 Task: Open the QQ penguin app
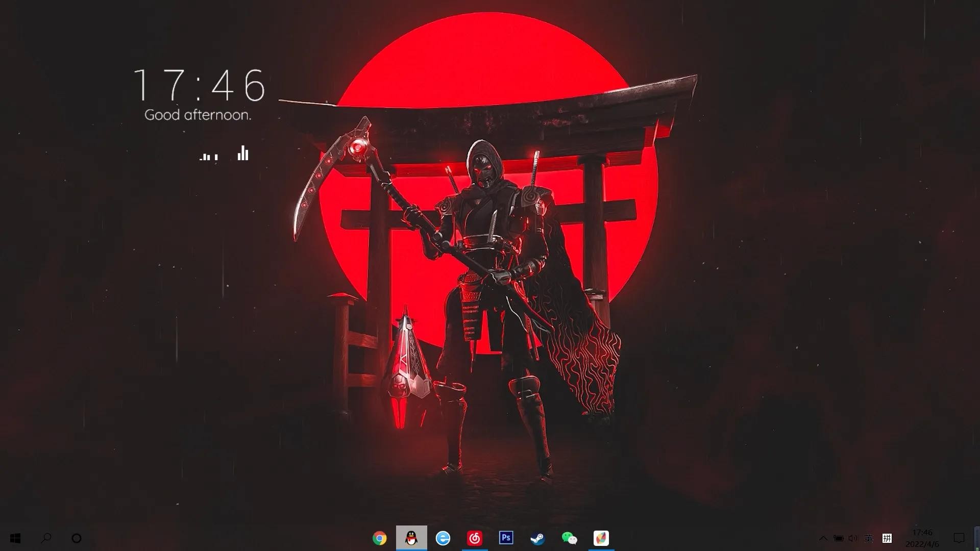click(x=411, y=538)
